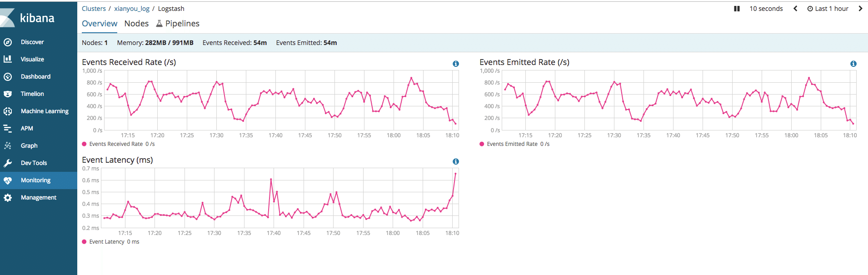This screenshot has width=868, height=275.
Task: Open APM via its sidebar icon
Action: [8, 129]
